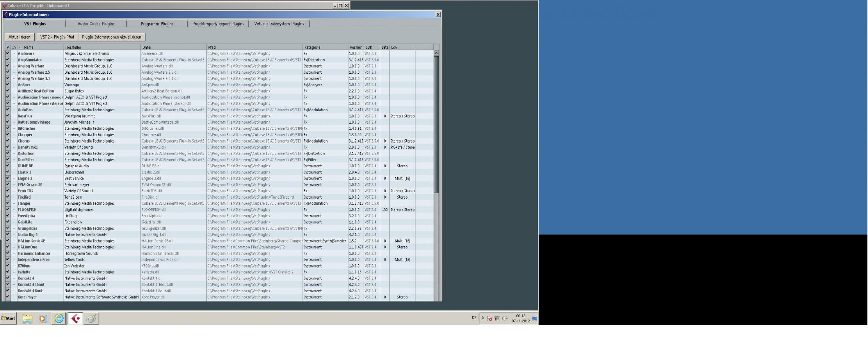The image size is (868, 337).
Task: Click the Harmonic Enhancer plugin name
Action: [34, 253]
